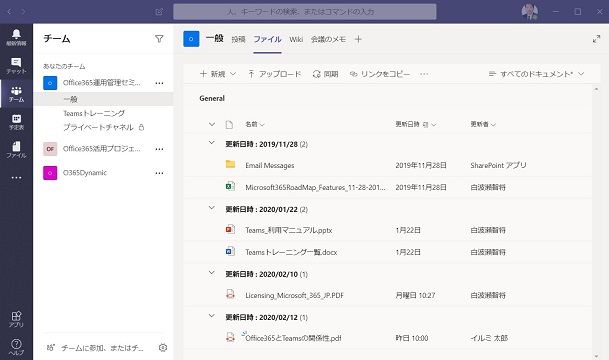Collapse the 2020/02/12 group
This screenshot has height=360, width=609.
pyautogui.click(x=212, y=316)
